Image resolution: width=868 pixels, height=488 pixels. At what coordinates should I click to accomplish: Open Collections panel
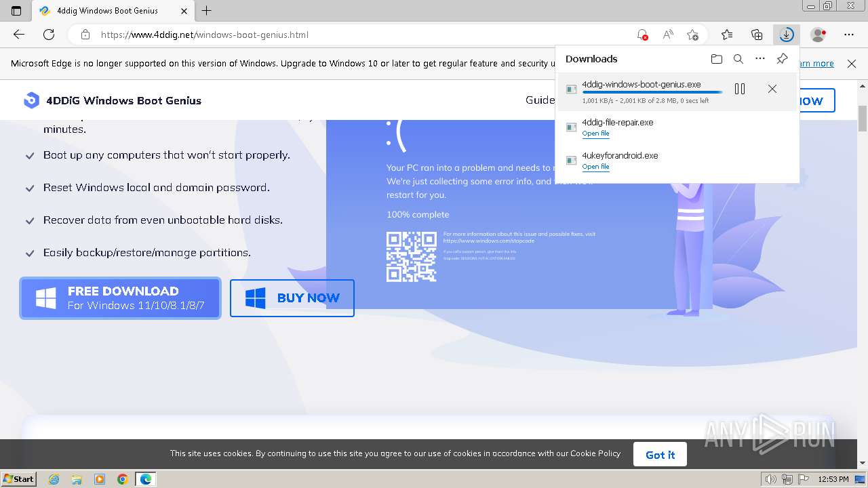click(757, 35)
